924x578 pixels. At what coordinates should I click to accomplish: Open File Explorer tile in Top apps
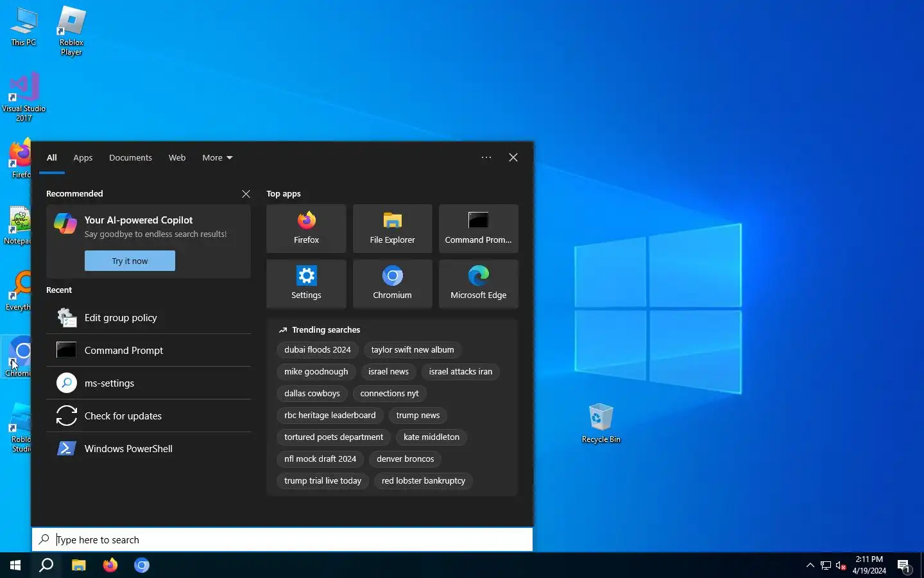click(392, 229)
